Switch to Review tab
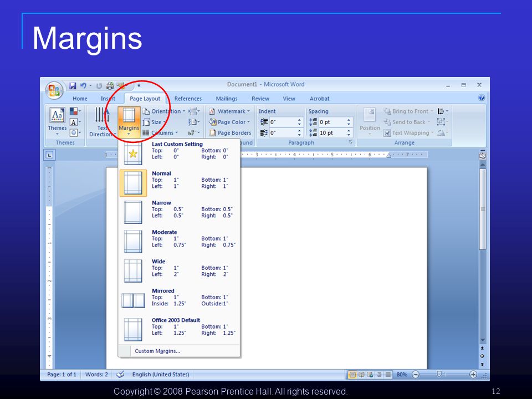The height and width of the screenshot is (399, 532). 260,99
